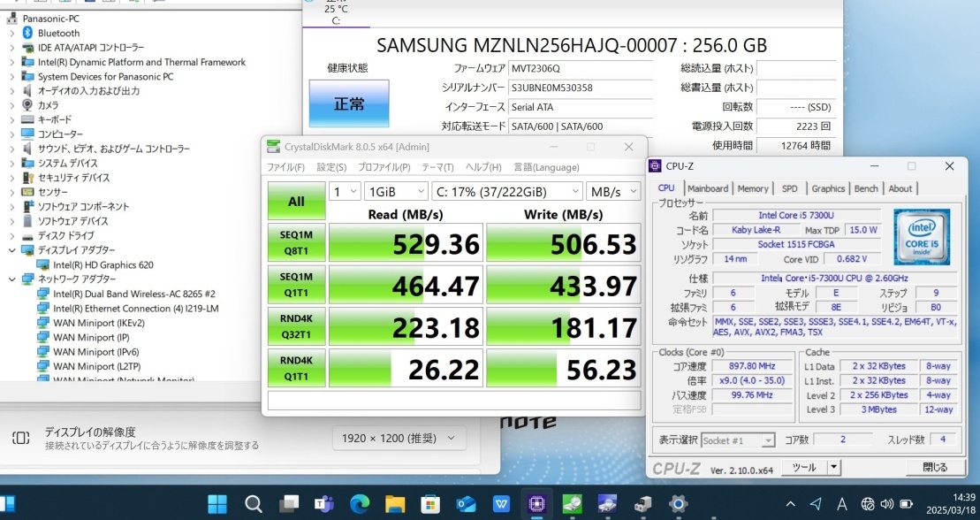Click the CPU-Z title bar app icon
The height and width of the screenshot is (520, 980).
click(655, 166)
